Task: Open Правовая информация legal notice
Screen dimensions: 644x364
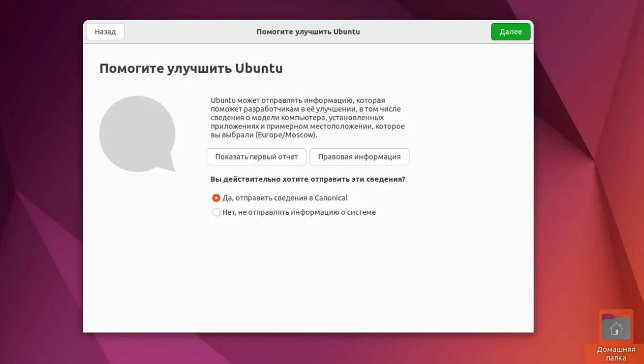Action: coord(359,157)
